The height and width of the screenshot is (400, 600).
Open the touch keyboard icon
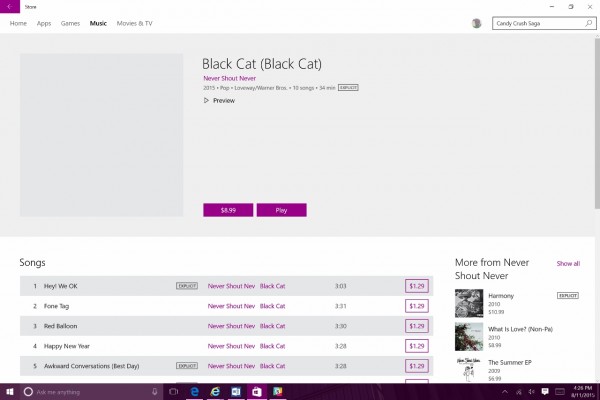coord(560,392)
